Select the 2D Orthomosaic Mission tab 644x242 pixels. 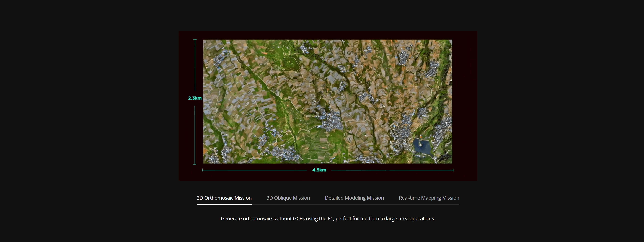click(224, 198)
